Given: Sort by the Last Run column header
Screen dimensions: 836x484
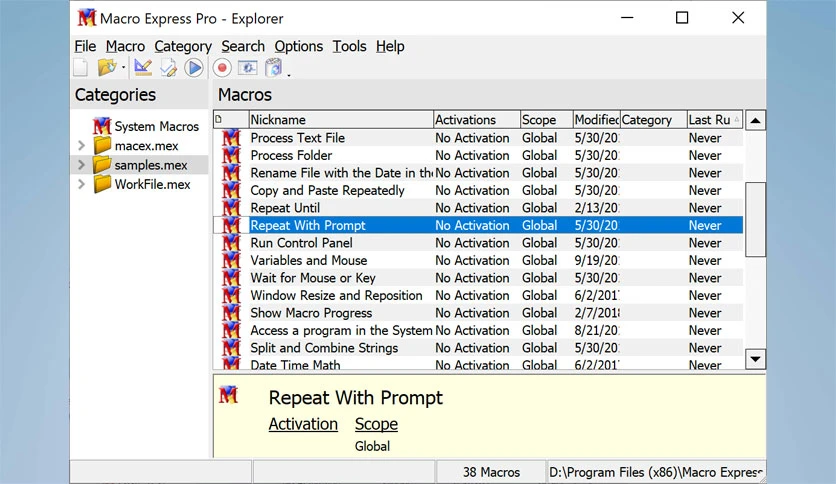Looking at the screenshot, I should [x=714, y=119].
